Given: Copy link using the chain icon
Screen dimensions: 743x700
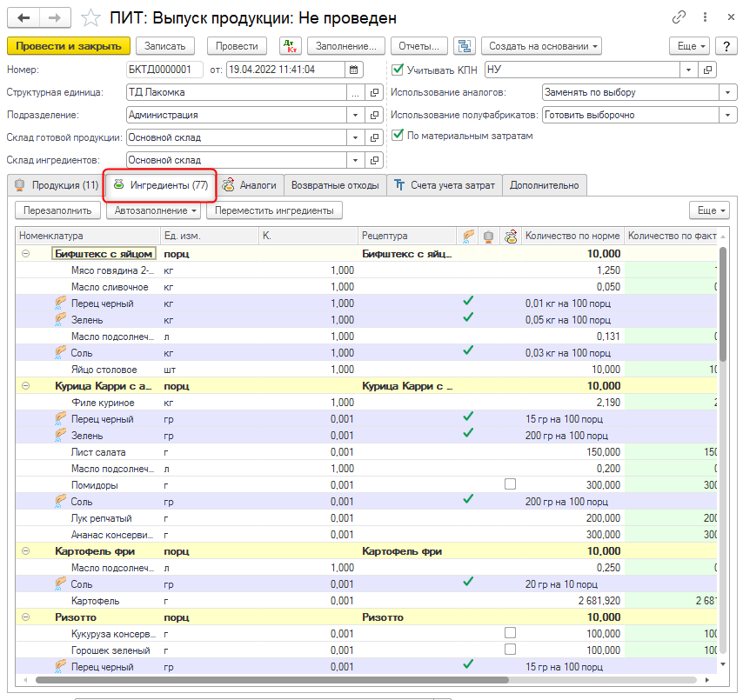Looking at the screenshot, I should click(x=679, y=17).
